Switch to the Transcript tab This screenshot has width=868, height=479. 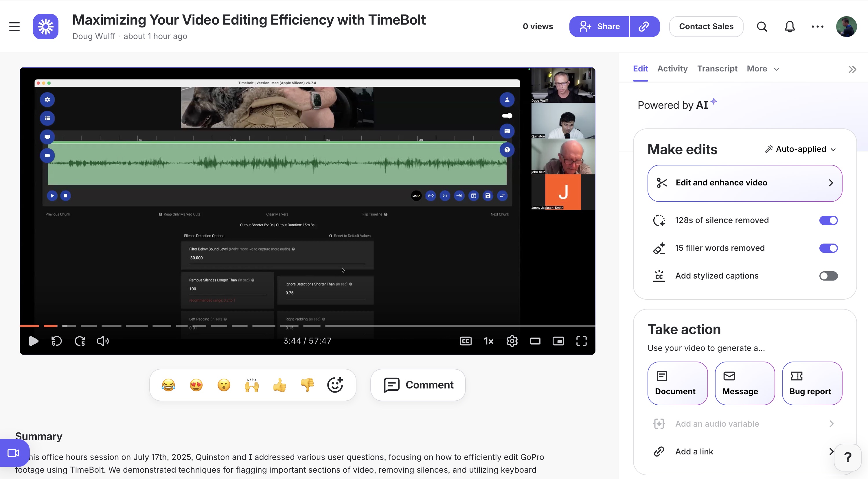click(717, 69)
